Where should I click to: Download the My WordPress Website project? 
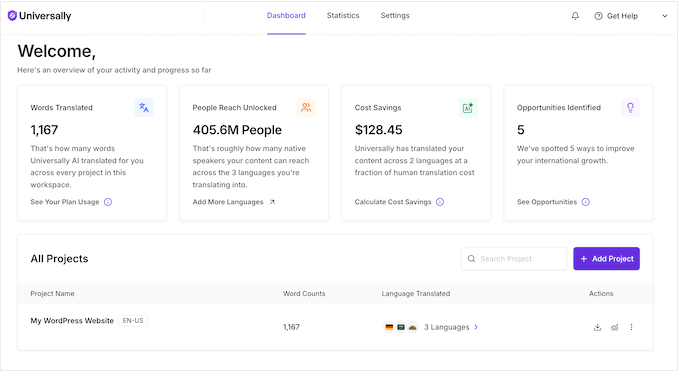(598, 327)
